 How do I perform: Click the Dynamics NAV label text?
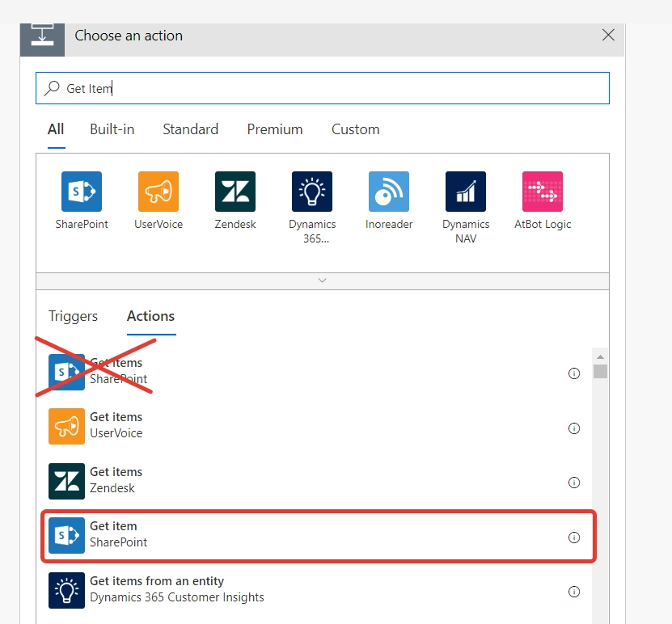466,231
